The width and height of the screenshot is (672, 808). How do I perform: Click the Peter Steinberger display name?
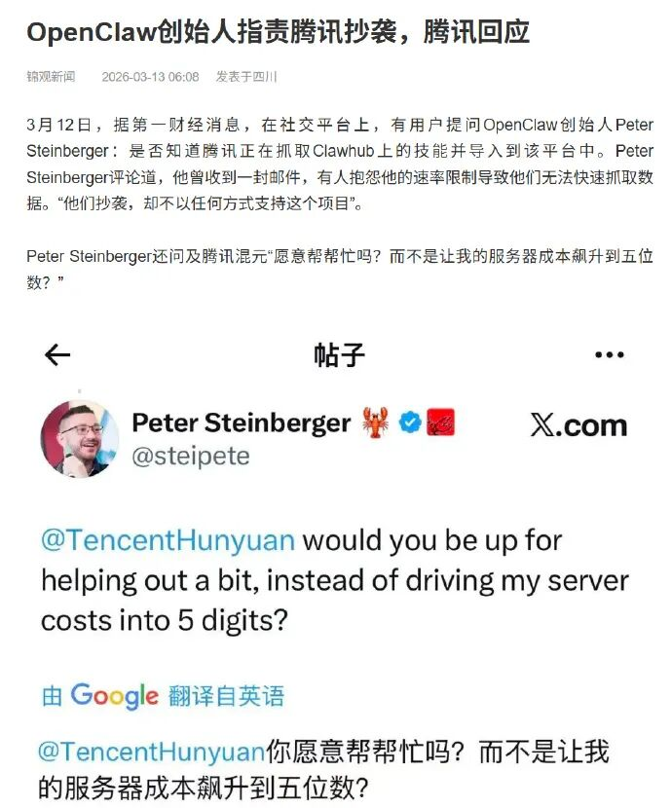(x=242, y=423)
